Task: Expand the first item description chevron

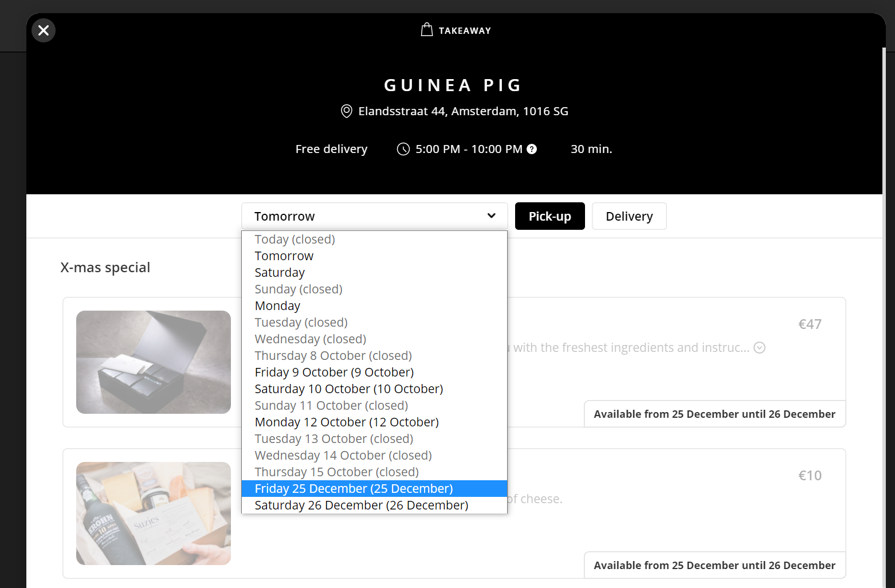Action: click(759, 348)
